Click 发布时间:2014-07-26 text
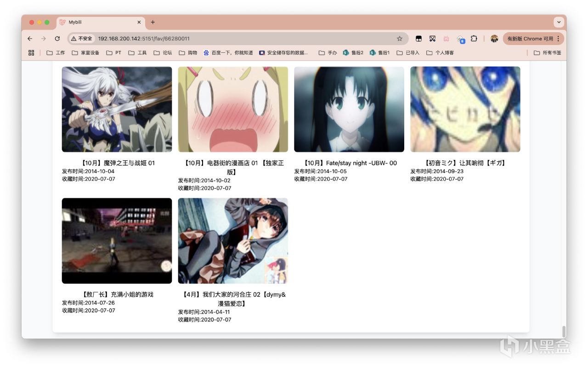Screen dimensions: 588x367 pyautogui.click(x=88, y=303)
